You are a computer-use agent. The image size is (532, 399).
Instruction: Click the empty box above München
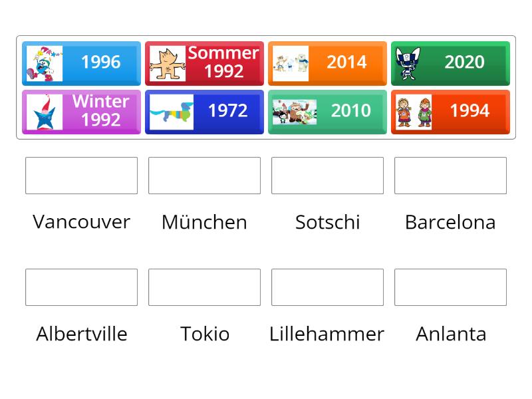point(204,176)
